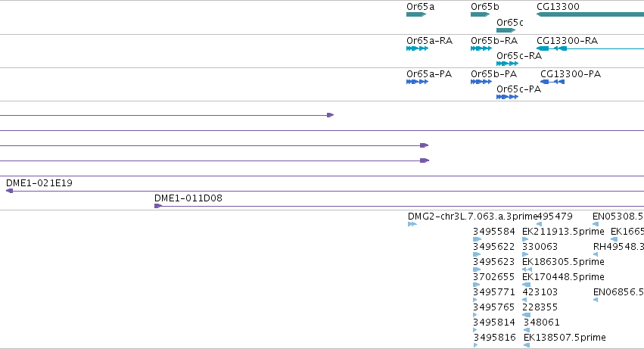Click the EK1665 partial EST label
This screenshot has height=349, width=644.
627,232
